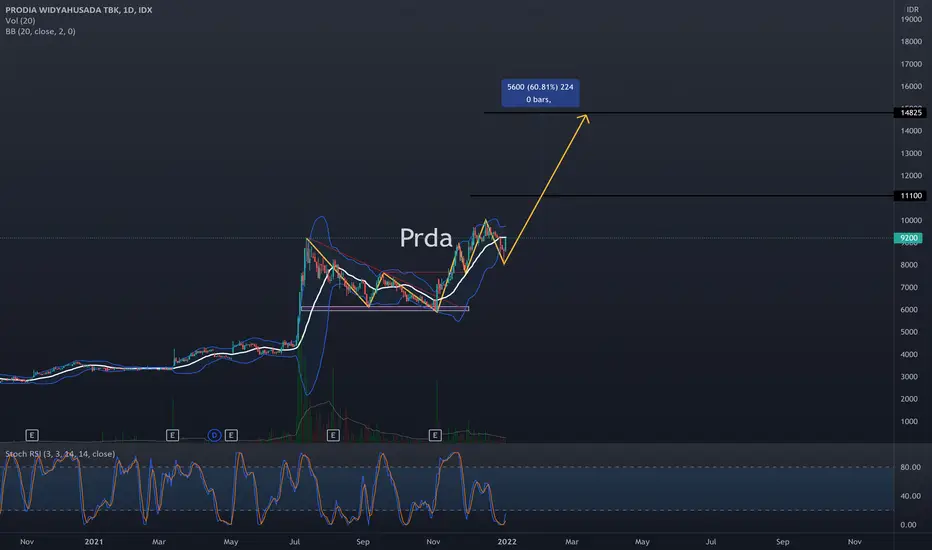The width and height of the screenshot is (932, 550).
Task: Click the 2021 label on time axis
Action: [x=93, y=542]
